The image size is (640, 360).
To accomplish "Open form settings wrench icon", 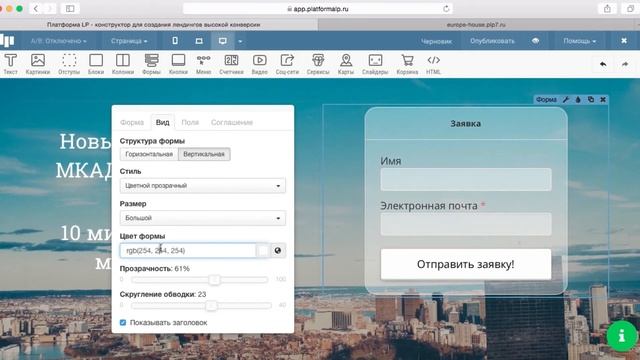I will coord(566,99).
